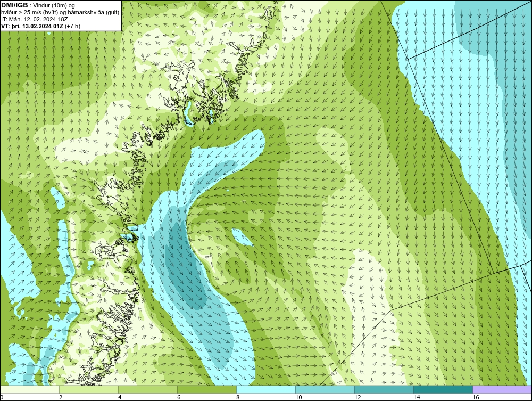Click the 14-16 m/s dark teal swatch

[x=443, y=389]
